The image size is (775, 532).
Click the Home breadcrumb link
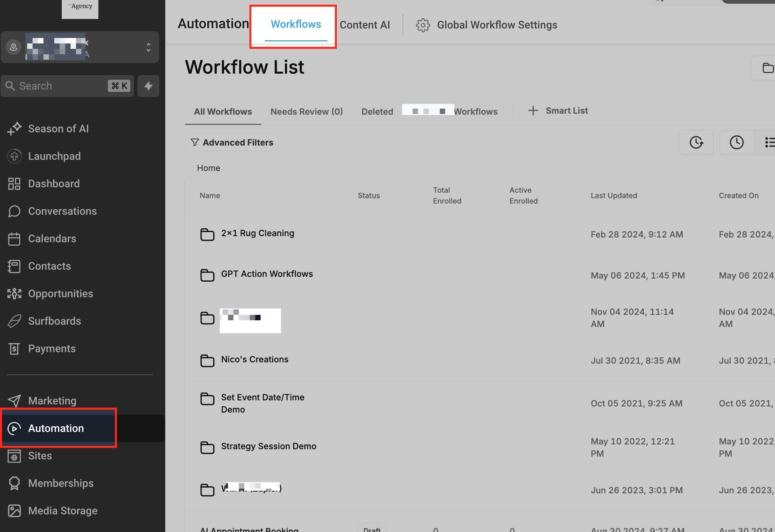(208, 168)
